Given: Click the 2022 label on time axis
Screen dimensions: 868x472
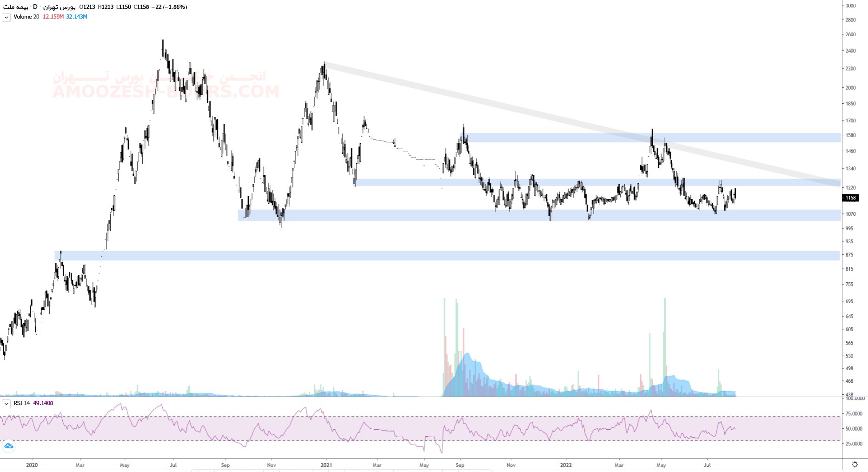Looking at the screenshot, I should [566, 465].
